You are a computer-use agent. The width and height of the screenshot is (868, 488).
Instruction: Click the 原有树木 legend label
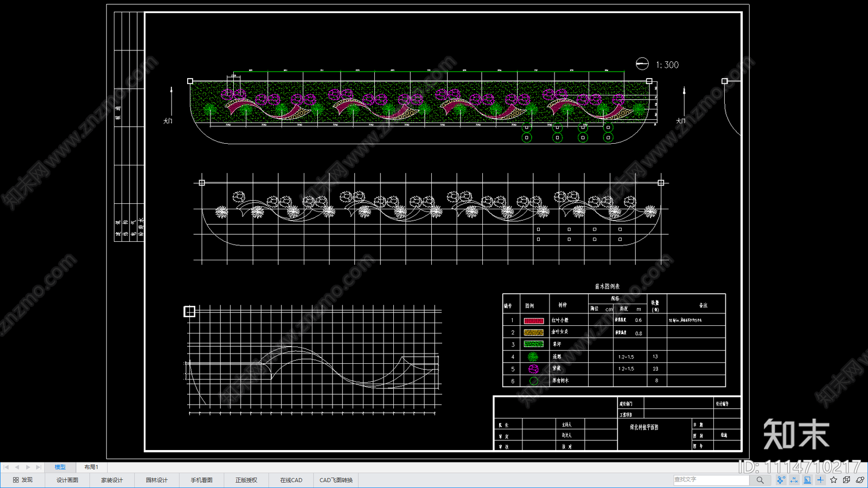coord(560,381)
